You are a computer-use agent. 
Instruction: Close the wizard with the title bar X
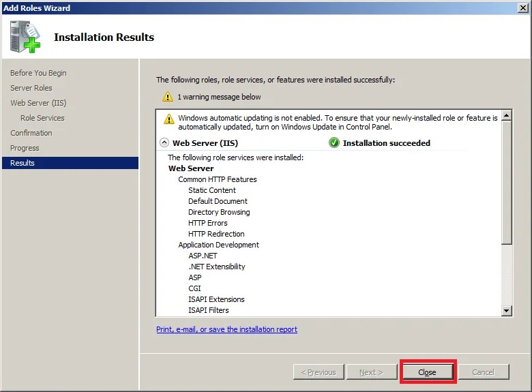pyautogui.click(x=524, y=7)
